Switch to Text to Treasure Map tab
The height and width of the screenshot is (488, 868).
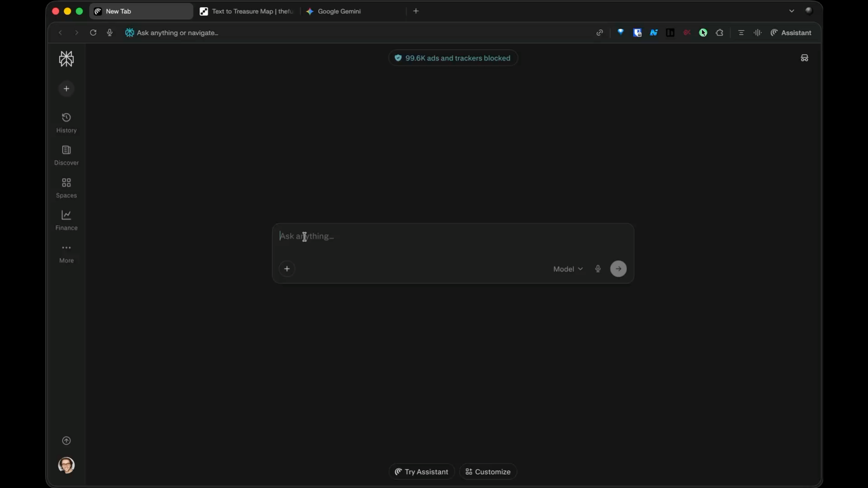(247, 11)
